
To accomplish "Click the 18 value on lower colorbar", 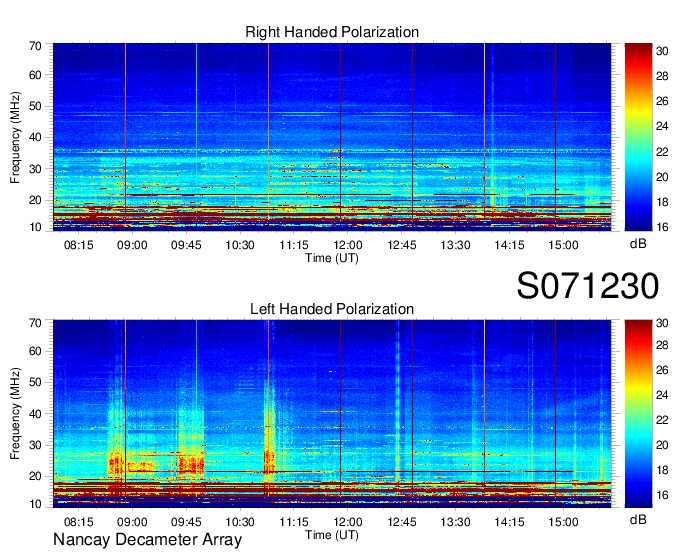I will point(662,470).
